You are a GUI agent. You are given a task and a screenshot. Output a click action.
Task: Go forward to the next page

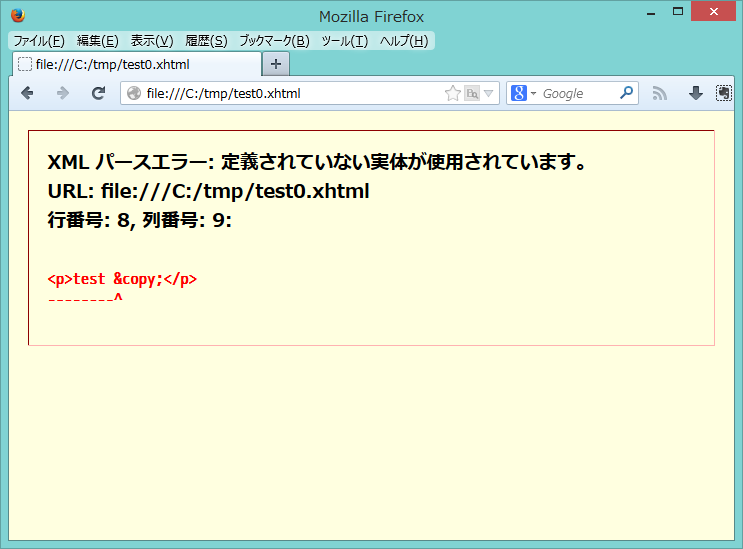coord(63,93)
